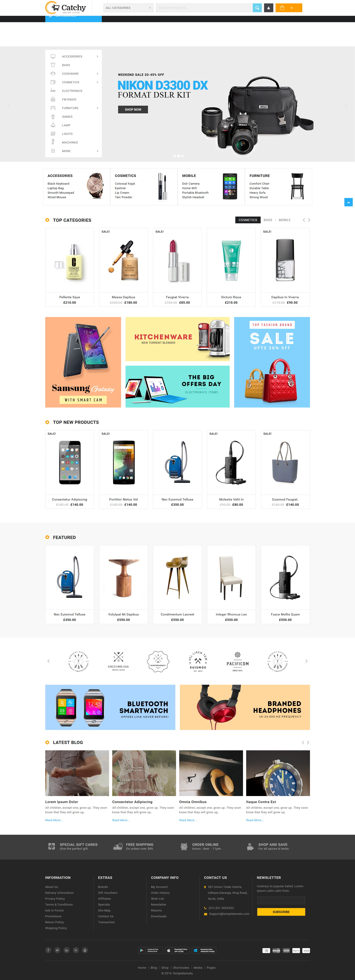This screenshot has height=980, width=355.
Task: Click the Google Play download badge
Action: click(151, 950)
